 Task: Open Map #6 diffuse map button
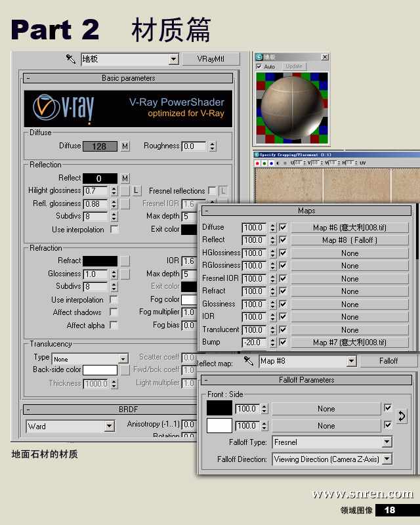[350, 228]
